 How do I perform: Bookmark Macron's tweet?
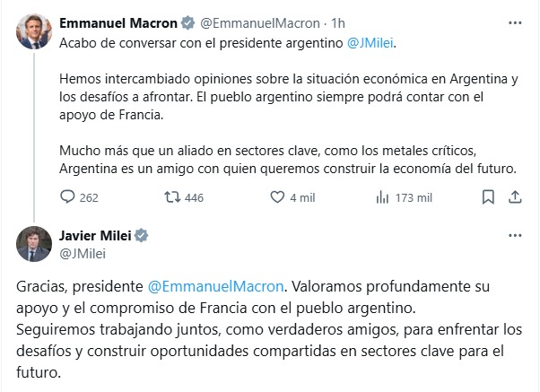pos(487,197)
